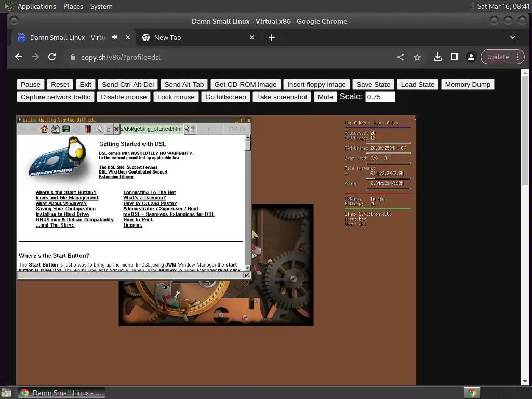
Task: Click Send Alt-Tab button
Action: click(x=184, y=85)
